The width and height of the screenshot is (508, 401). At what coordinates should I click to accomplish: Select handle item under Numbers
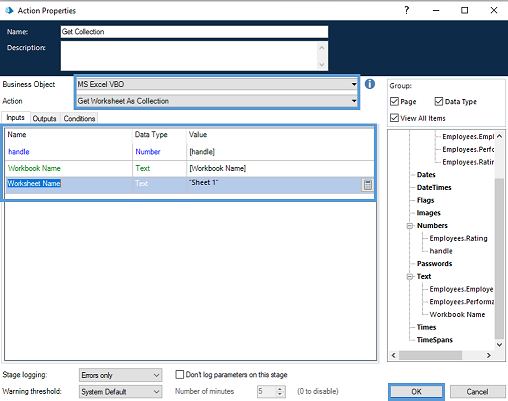(x=441, y=251)
